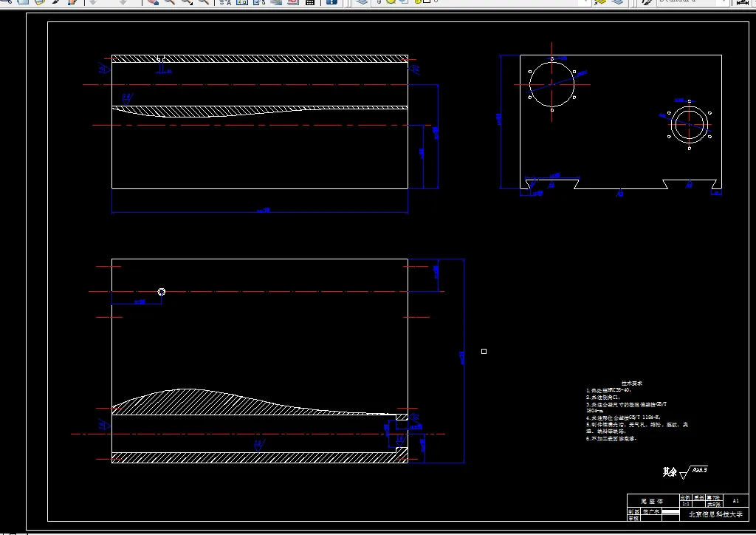Select the small double circle in right view
The height and width of the screenshot is (535, 756).
click(x=690, y=125)
